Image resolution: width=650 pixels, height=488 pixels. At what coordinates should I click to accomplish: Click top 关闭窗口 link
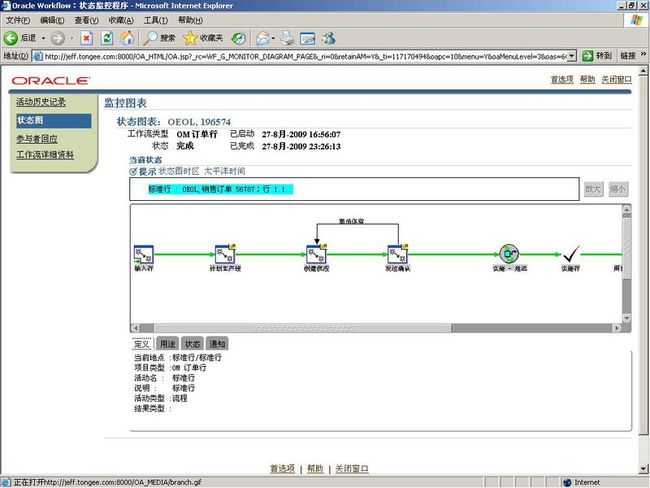(x=616, y=79)
